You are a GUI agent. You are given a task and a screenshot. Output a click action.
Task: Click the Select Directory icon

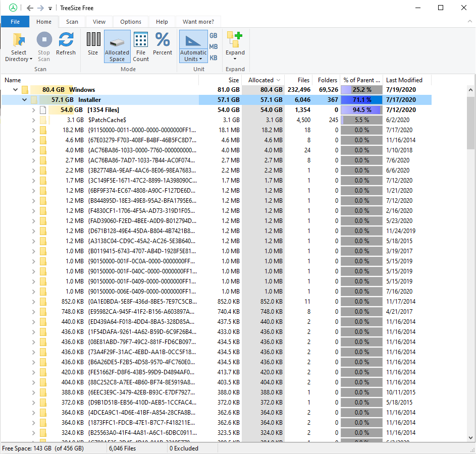(x=19, y=41)
